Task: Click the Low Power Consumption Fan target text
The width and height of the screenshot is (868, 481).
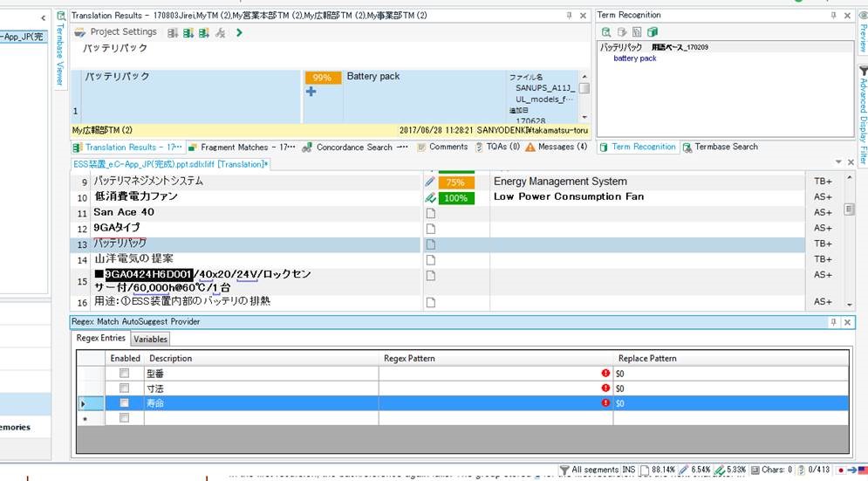Action: [x=569, y=196]
